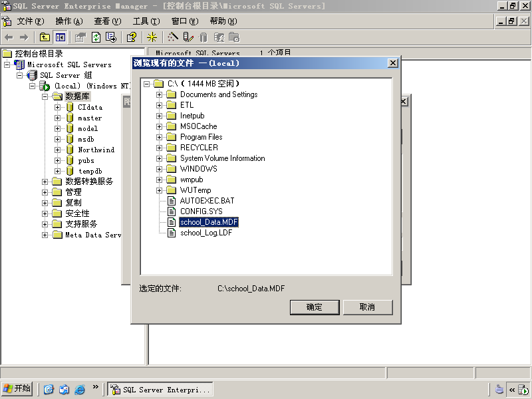This screenshot has width=532, height=399.
Task: Click the SQL Server 组 group icon
Action: (32, 75)
